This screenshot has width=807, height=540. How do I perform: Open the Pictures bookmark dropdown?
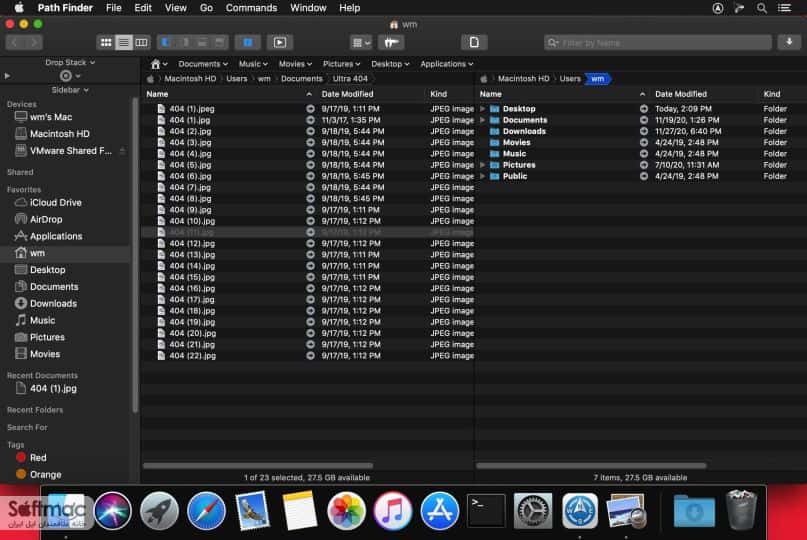(x=341, y=64)
